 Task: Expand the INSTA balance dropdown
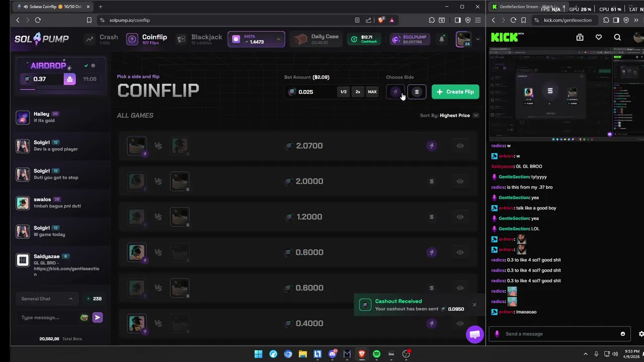click(278, 39)
